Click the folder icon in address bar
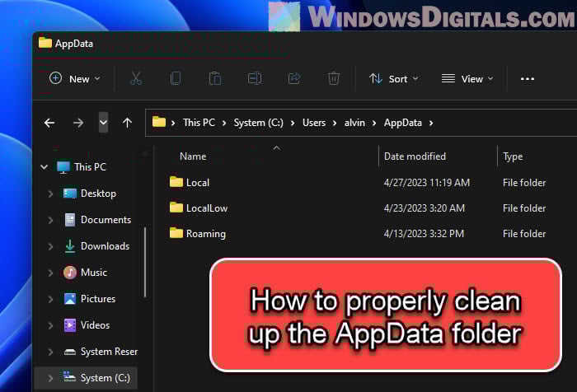Screen dimensions: 577x392 pyautogui.click(x=159, y=122)
